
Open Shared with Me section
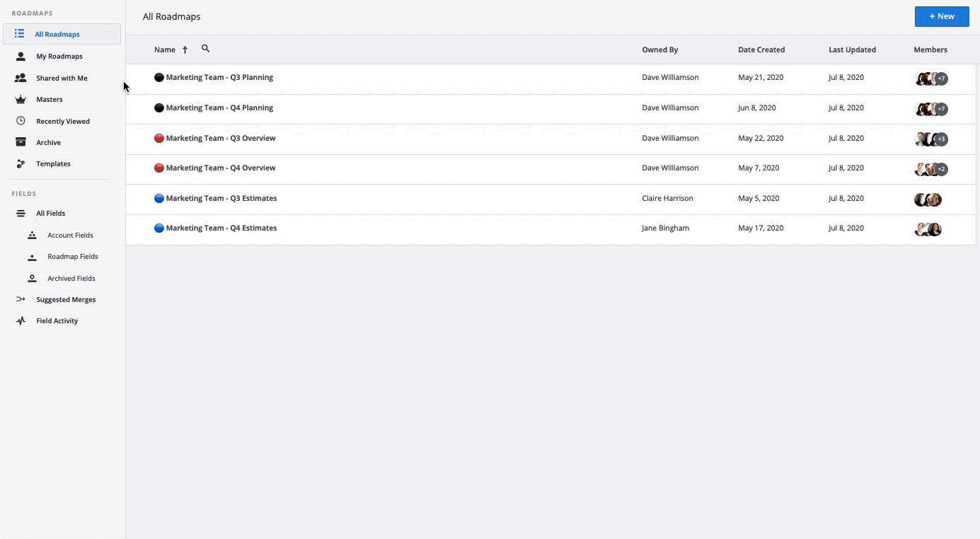pyautogui.click(x=62, y=78)
